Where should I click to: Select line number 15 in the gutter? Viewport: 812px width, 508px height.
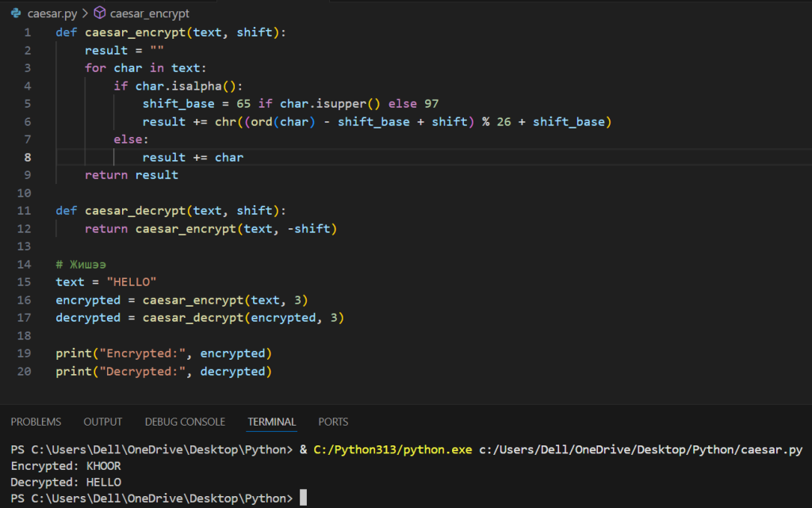(x=25, y=282)
